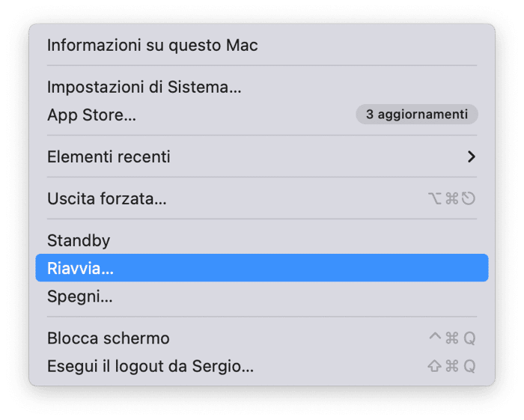Click the Command symbol in the logout shortcut
This screenshot has height=420, width=524.
point(452,366)
